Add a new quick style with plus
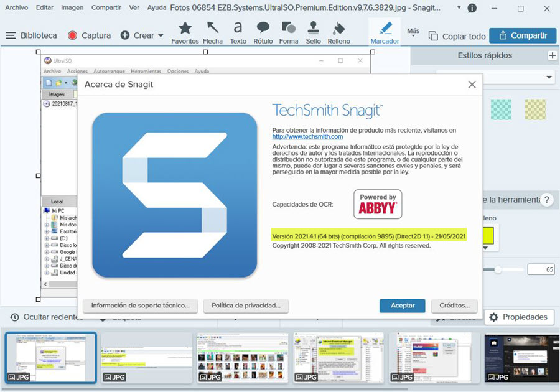The image size is (560, 392). [x=552, y=55]
